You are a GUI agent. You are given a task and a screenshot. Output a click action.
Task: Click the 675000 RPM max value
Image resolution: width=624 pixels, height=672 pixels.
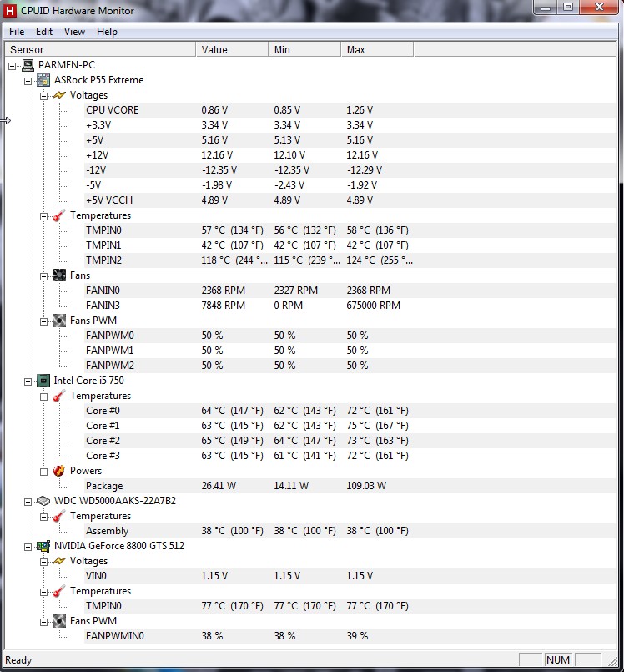(x=374, y=306)
